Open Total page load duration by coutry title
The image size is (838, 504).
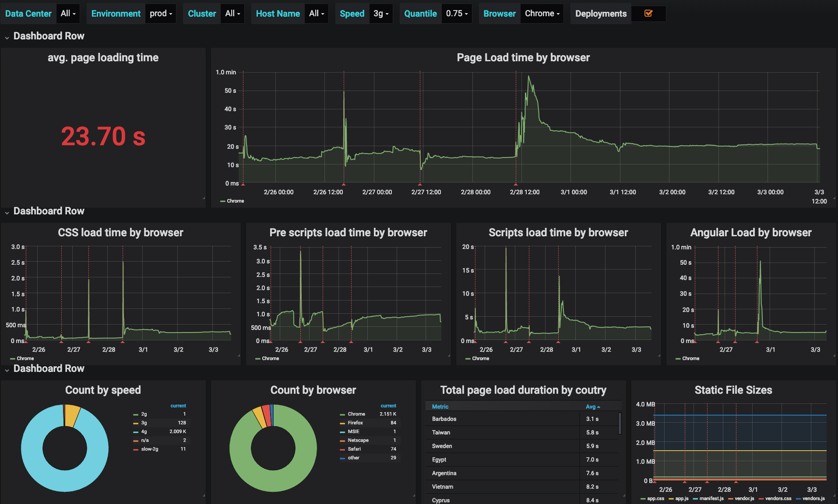[x=523, y=390]
